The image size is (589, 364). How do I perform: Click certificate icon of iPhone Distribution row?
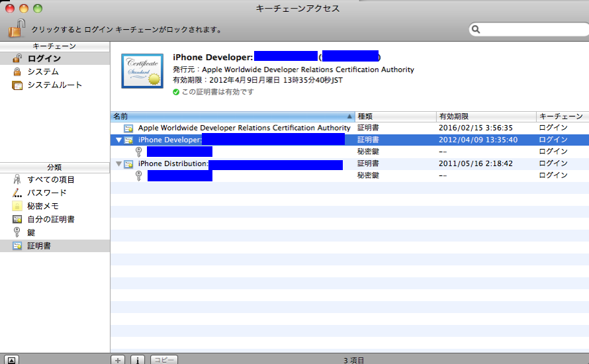tap(128, 163)
